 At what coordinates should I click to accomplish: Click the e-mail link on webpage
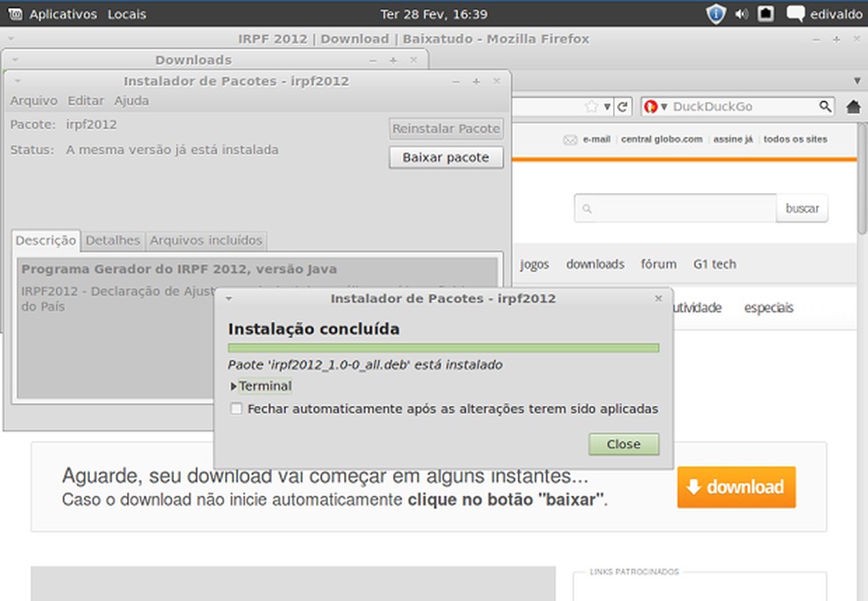tap(596, 139)
